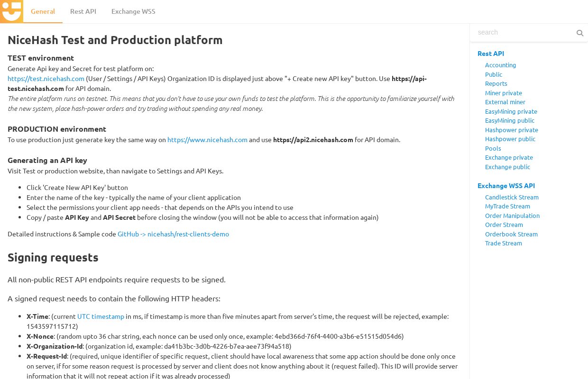Image resolution: width=588 pixels, height=379 pixels.
Task: Focus the search input field
Action: [524, 32]
